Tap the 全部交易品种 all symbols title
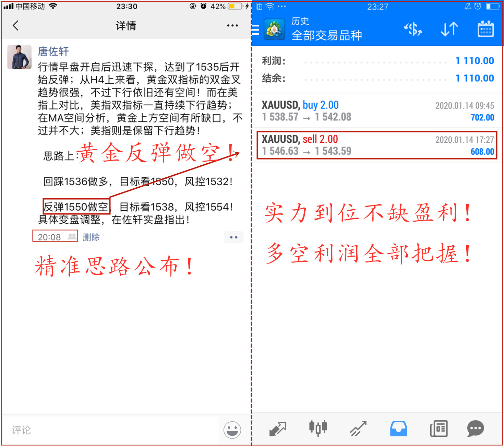 coord(326,35)
